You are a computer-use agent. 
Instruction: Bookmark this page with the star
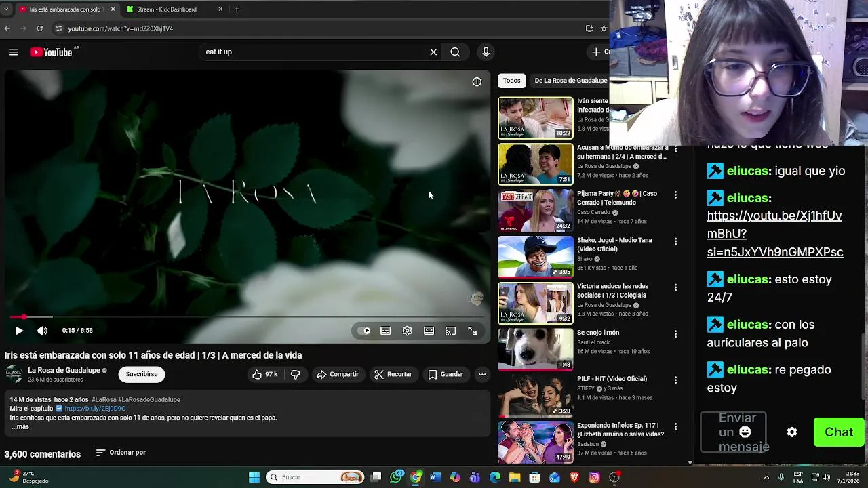coord(604,28)
